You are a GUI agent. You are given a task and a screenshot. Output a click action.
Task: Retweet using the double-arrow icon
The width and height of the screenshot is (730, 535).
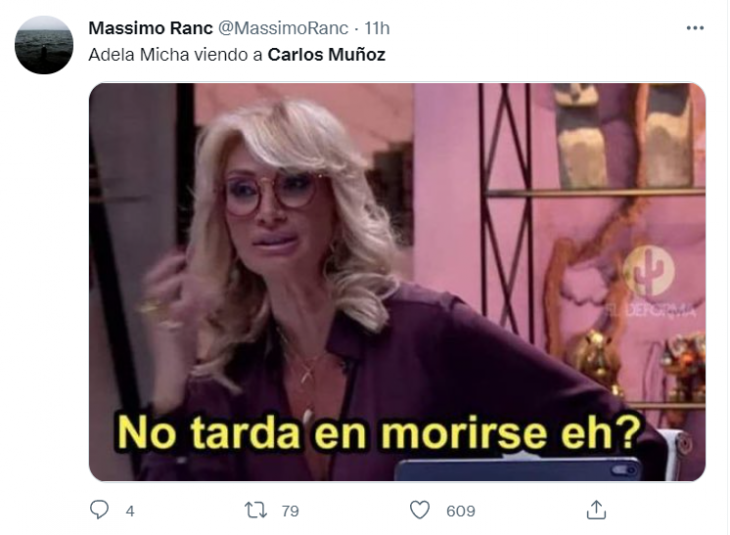click(x=256, y=510)
